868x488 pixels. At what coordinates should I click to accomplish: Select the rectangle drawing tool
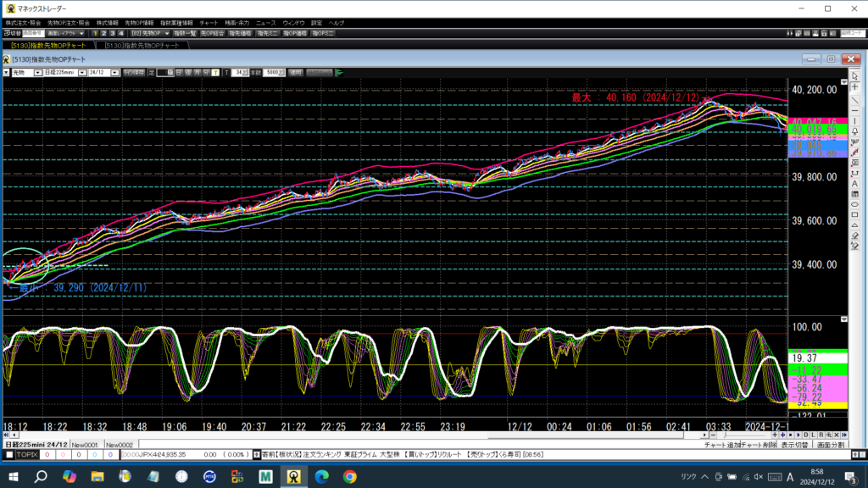(854, 214)
